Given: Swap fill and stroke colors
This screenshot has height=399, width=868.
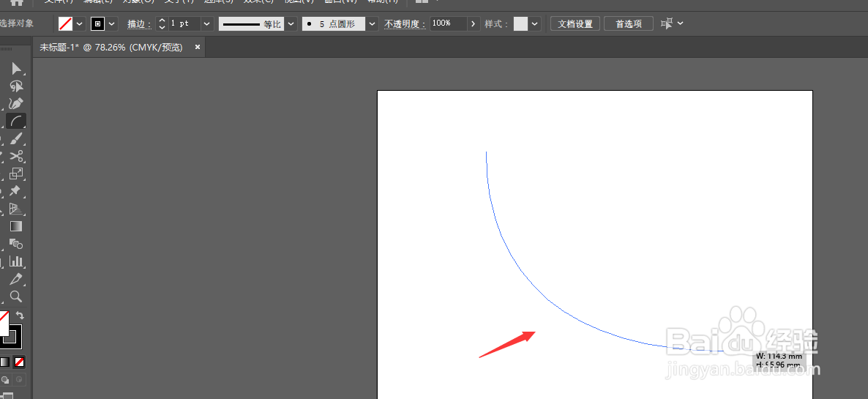Looking at the screenshot, I should tap(20, 316).
